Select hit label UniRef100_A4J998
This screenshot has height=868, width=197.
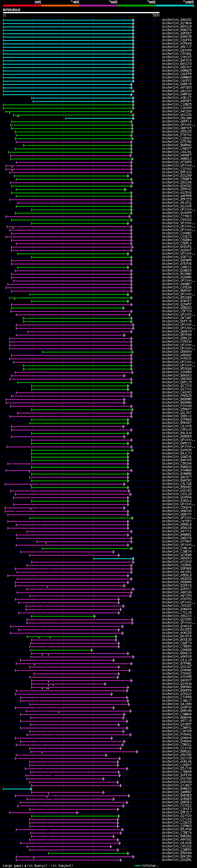click(177, 704)
